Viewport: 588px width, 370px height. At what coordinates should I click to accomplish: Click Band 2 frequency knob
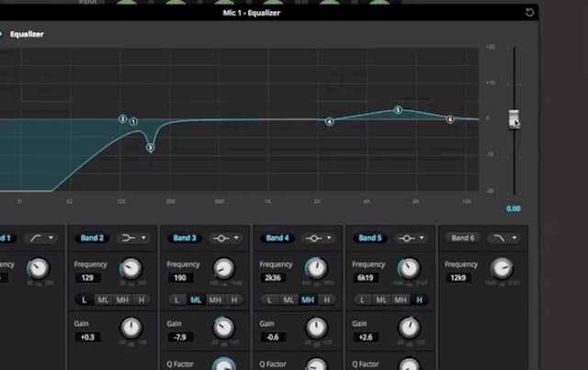130,268
